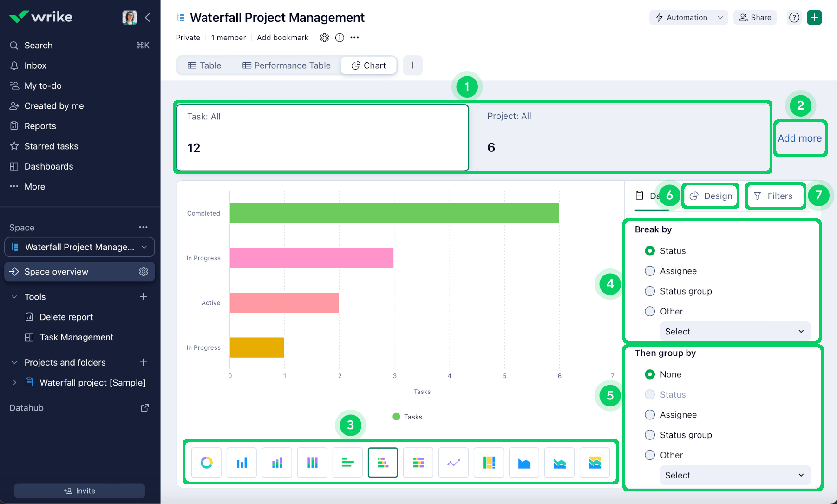837x504 pixels.
Task: Click the Invite button
Action: [x=79, y=491]
